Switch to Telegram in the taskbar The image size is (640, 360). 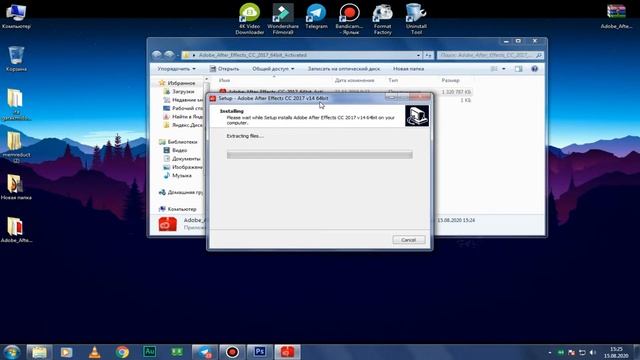tap(205, 352)
